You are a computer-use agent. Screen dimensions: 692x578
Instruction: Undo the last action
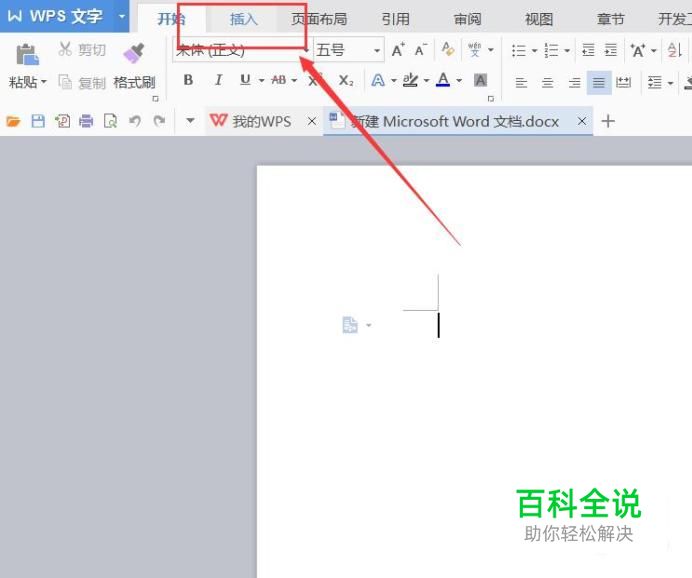[x=135, y=121]
